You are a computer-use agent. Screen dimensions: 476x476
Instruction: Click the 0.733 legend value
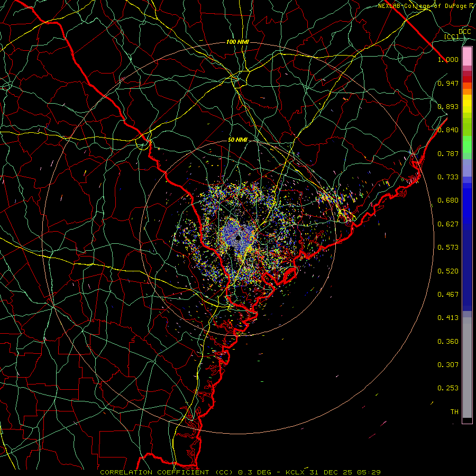tap(448, 177)
